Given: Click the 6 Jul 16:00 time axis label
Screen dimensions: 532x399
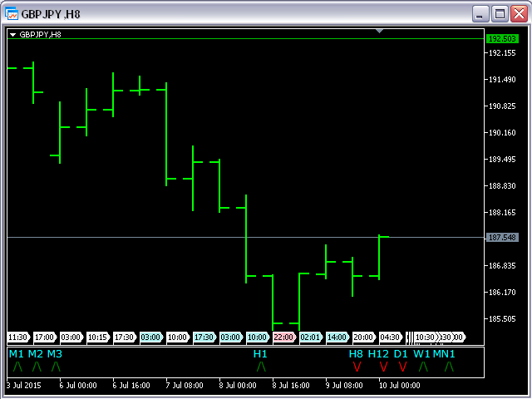Looking at the screenshot, I should pyautogui.click(x=131, y=386).
